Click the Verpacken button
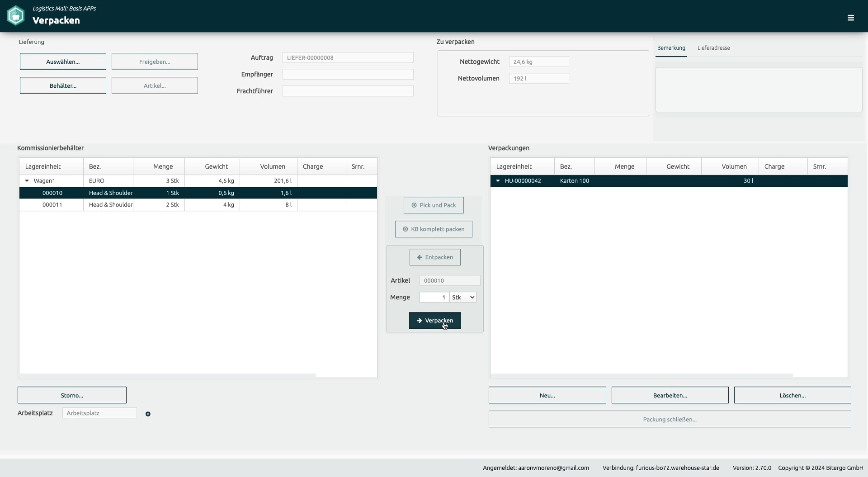Image resolution: width=868 pixels, height=477 pixels. tap(435, 321)
